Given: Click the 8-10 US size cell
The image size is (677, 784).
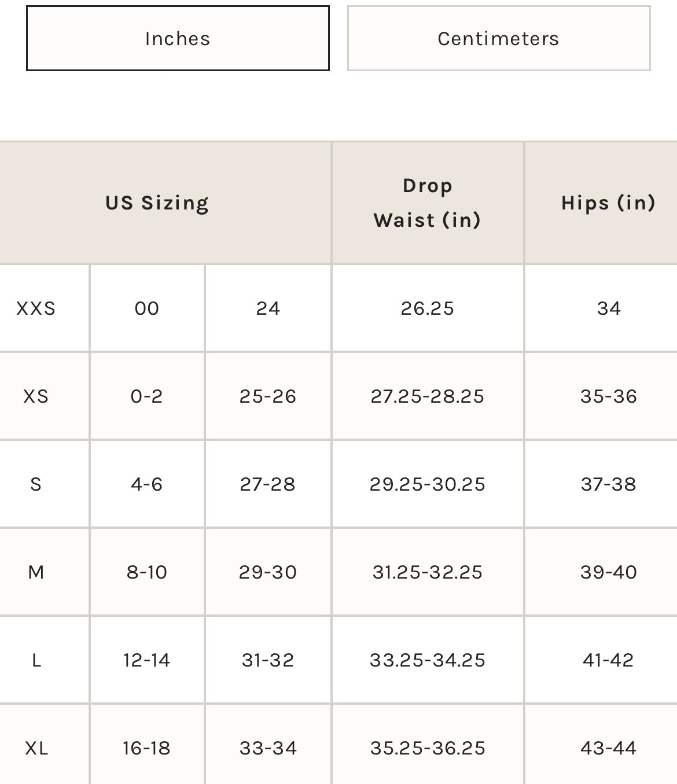Looking at the screenshot, I should 147,572.
